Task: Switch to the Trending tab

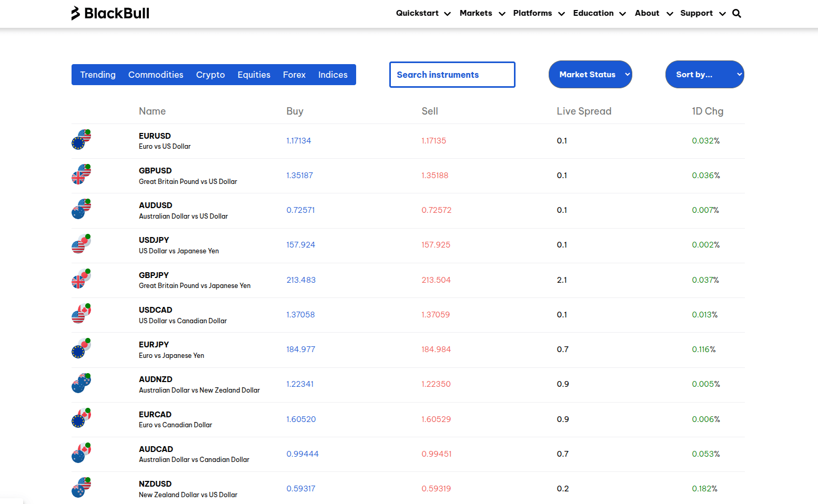Action: 98,75
